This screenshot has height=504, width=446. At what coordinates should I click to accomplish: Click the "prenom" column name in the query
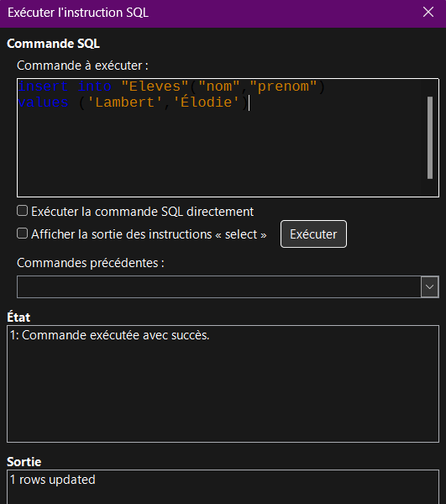click(x=283, y=87)
